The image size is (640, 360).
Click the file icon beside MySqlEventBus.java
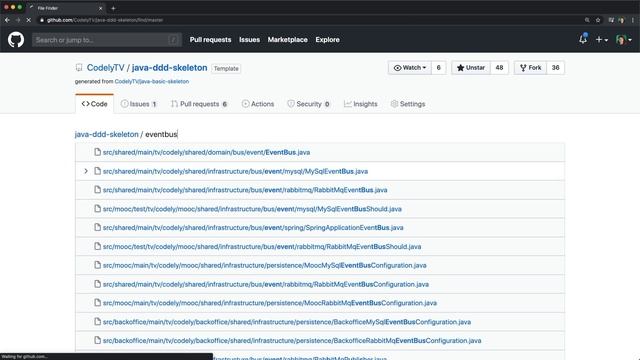pyautogui.click(x=97, y=171)
